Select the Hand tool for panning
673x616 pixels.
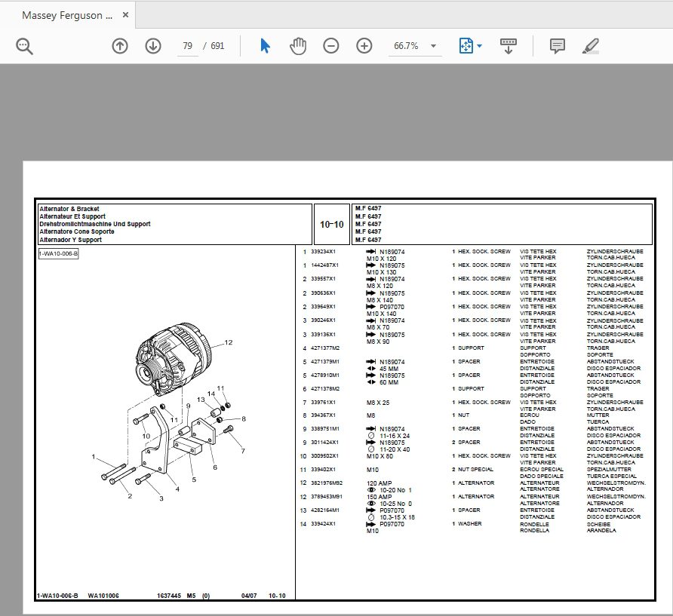(297, 46)
